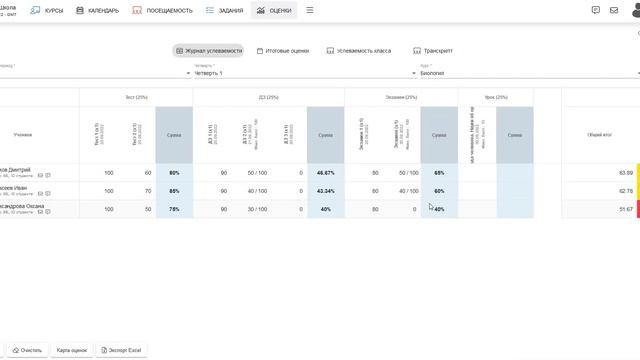Viewport: 640px width, 360px height.
Task: Open the user profile avatar
Action: (x=636, y=10)
